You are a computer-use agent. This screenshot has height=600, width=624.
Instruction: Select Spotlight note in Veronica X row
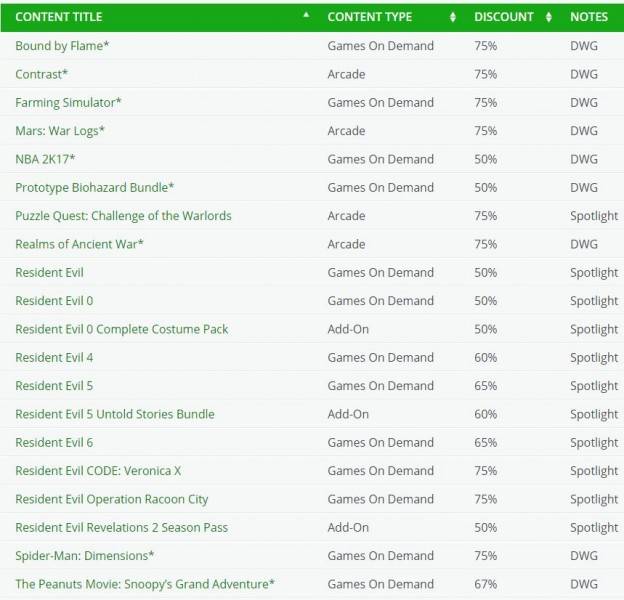pos(594,471)
